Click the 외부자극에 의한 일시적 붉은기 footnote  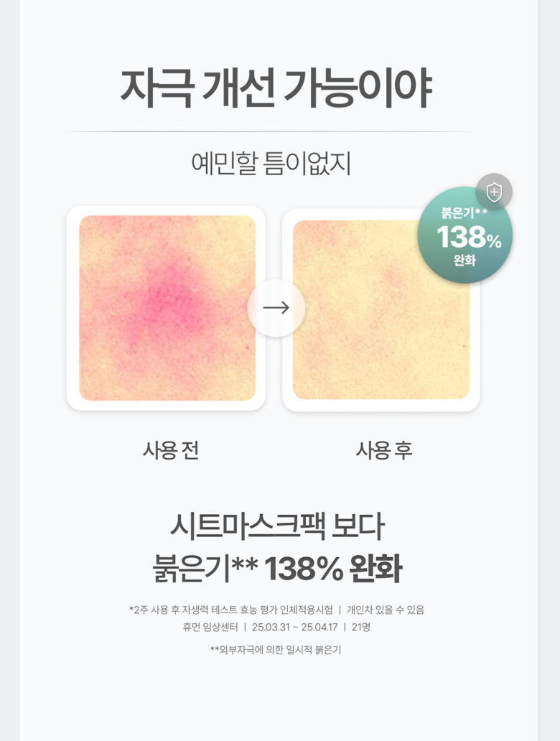(x=276, y=650)
